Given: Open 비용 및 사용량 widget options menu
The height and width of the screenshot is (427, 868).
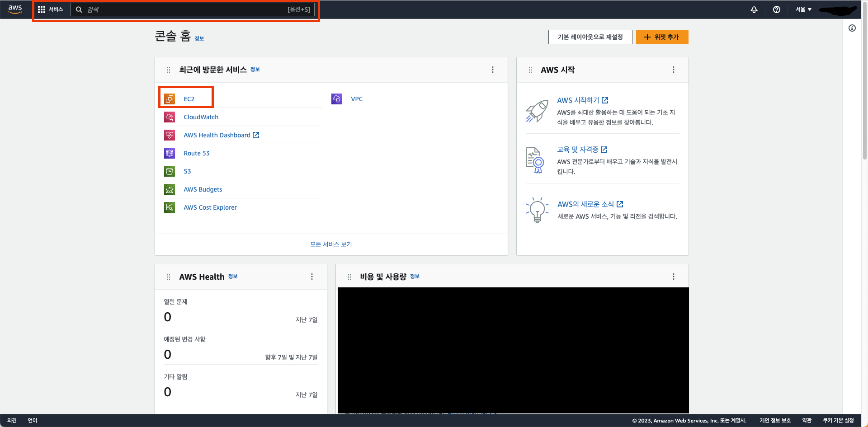Looking at the screenshot, I should [674, 277].
